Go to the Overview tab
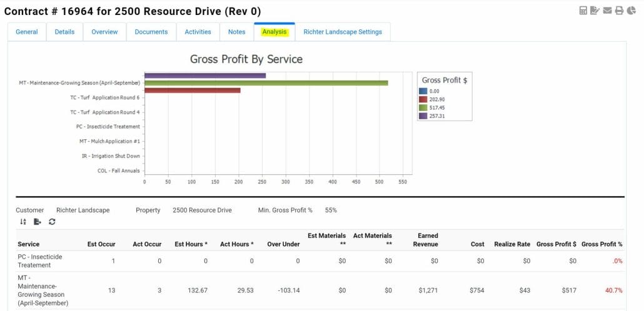644x311 pixels. (x=104, y=32)
